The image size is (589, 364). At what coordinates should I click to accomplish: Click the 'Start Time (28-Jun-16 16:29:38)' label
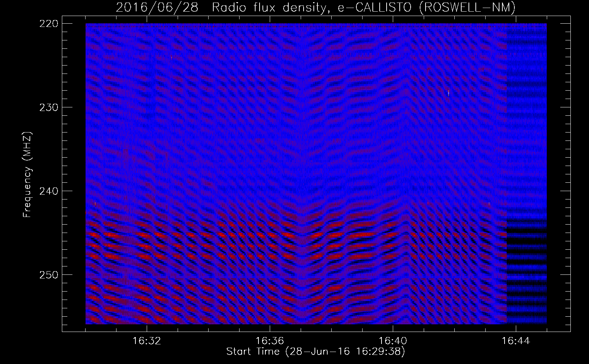point(316,352)
